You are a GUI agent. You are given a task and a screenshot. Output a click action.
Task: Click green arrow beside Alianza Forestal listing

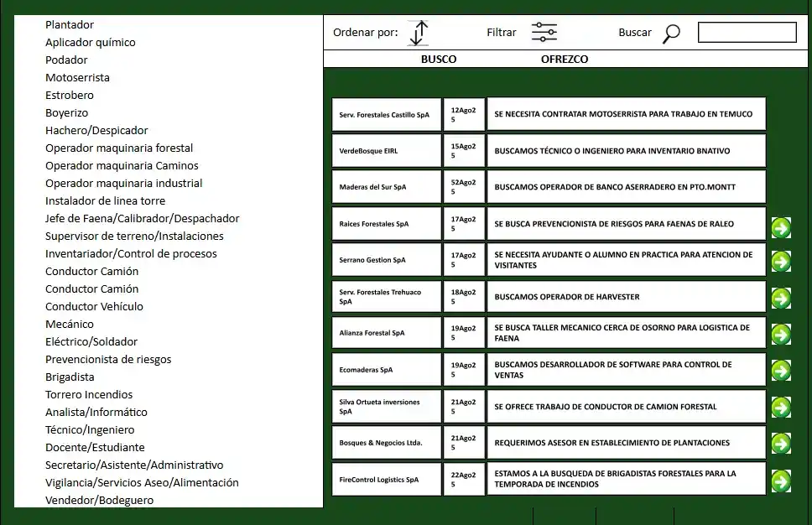781,335
